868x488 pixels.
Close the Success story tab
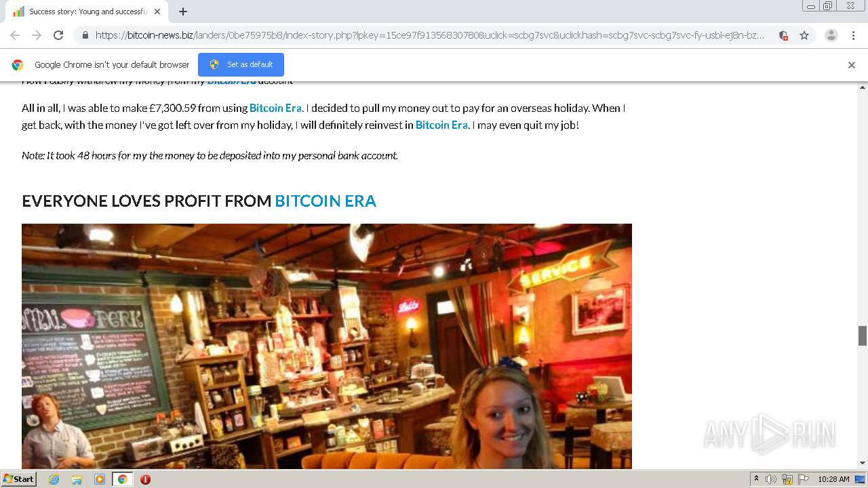(157, 12)
